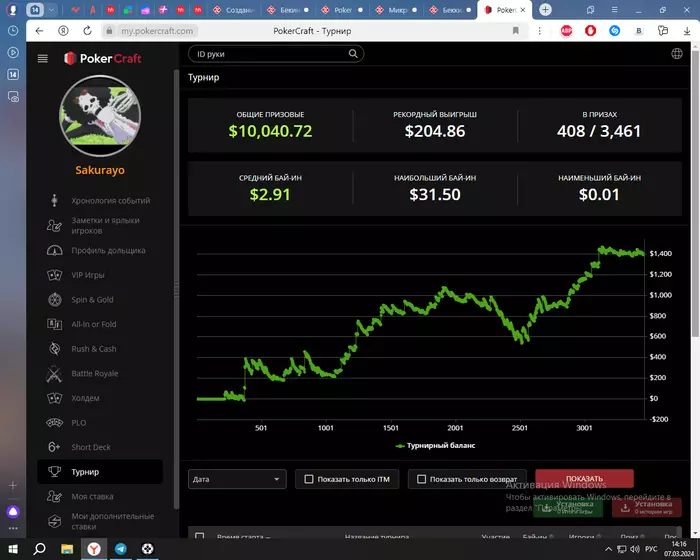Open File Explorer from taskbar
This screenshot has height=560, width=700.
coord(67,548)
